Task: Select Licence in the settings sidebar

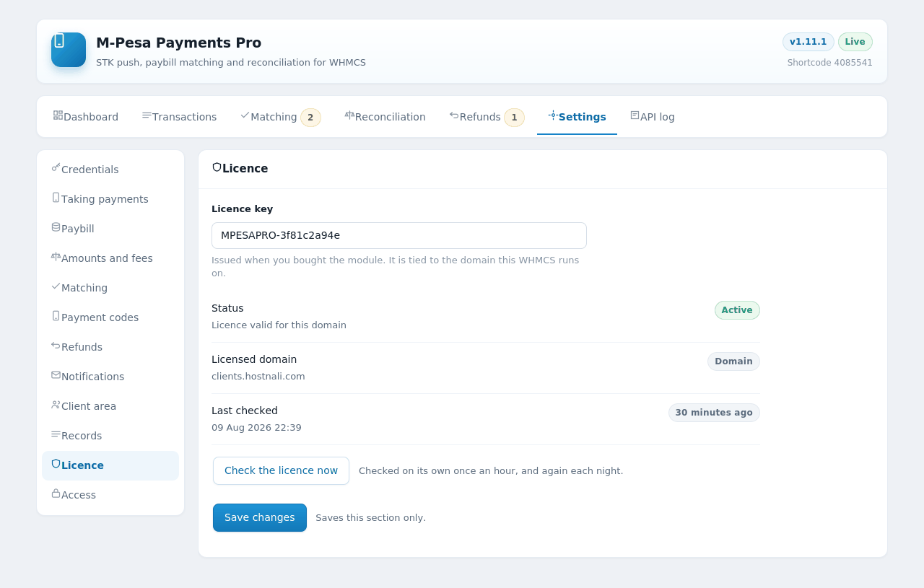Action: 110,465
